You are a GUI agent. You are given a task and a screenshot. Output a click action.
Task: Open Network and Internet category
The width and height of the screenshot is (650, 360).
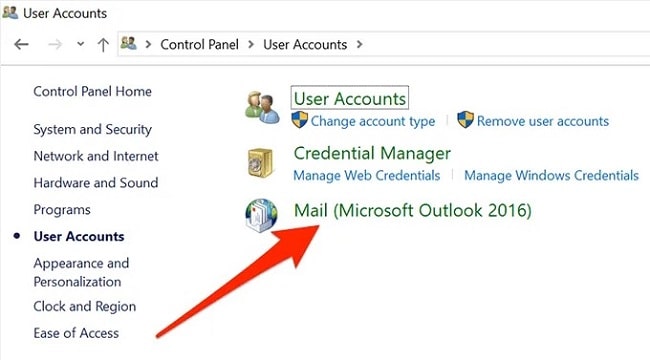pos(96,156)
